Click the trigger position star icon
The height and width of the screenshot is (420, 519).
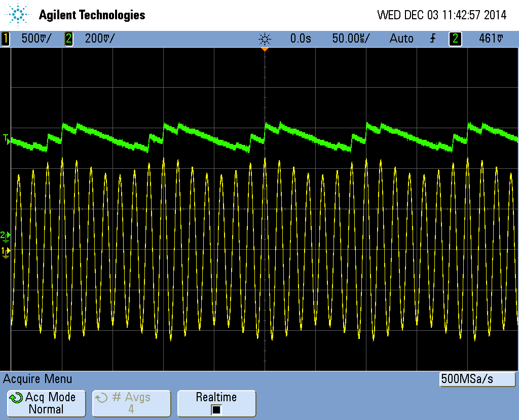point(265,39)
